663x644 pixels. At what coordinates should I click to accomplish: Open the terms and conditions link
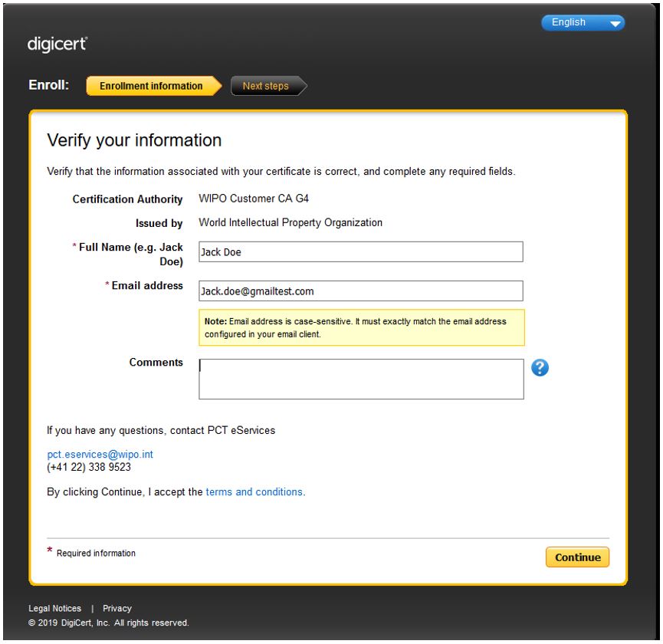255,492
